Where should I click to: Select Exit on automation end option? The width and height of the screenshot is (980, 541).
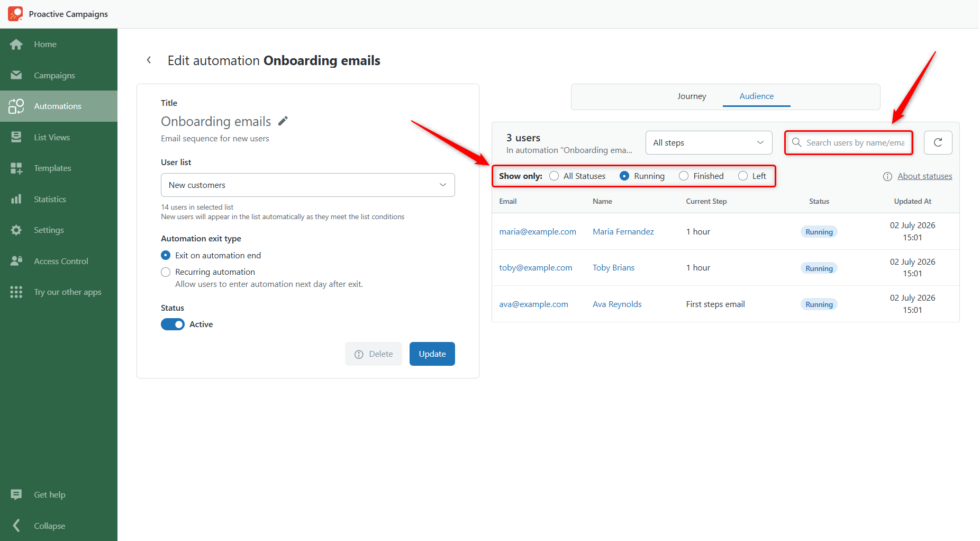point(166,255)
